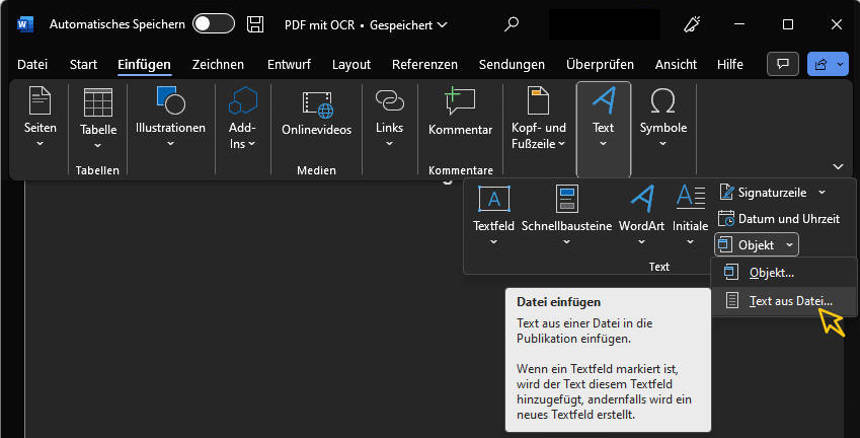The width and height of the screenshot is (860, 438).
Task: Choose Objekt... from the dropdown menu
Action: (784, 272)
